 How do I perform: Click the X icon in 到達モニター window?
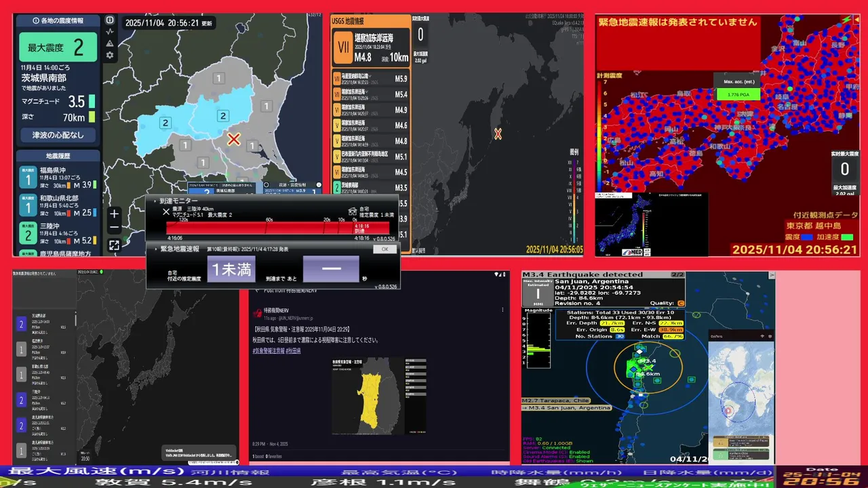[166, 211]
